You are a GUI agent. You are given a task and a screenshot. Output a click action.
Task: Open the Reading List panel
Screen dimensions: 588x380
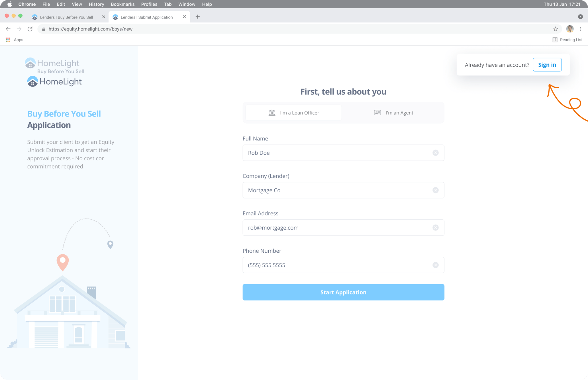click(567, 40)
